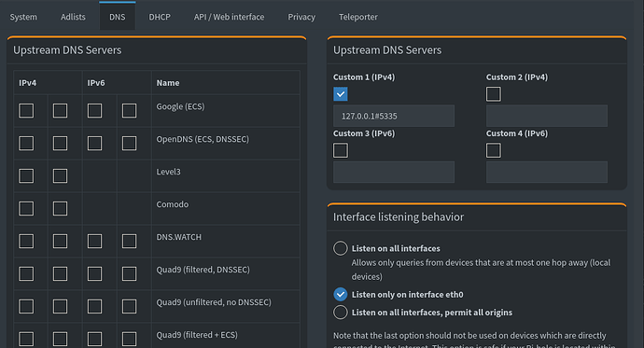Tick secondary IPv6 for Quad9 (unfiltered, no DNSSEC)

[x=129, y=307]
